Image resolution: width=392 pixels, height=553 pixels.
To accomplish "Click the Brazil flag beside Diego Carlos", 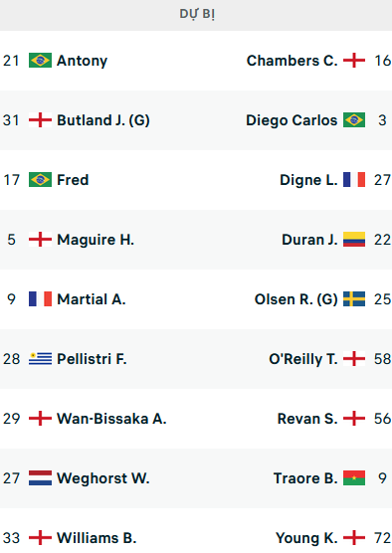I will coord(354,120).
